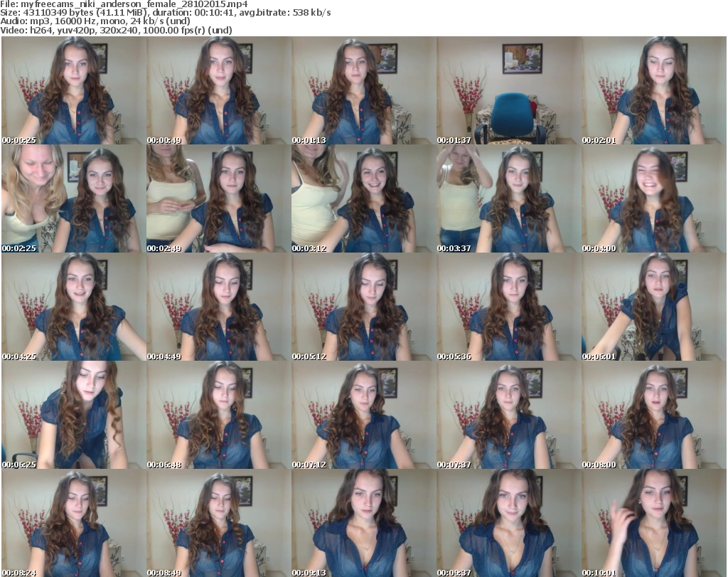Viewport: 728px width, 577px height.
Task: Select the thumbnail stamped 00:10:01
Action: pyautogui.click(x=654, y=523)
